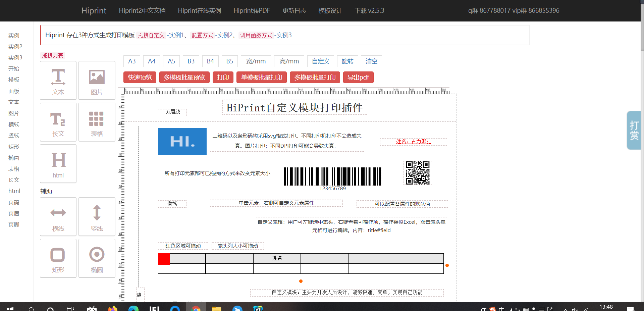Set paper size to A4
Viewport: 644px width, 311px height.
pyautogui.click(x=152, y=61)
